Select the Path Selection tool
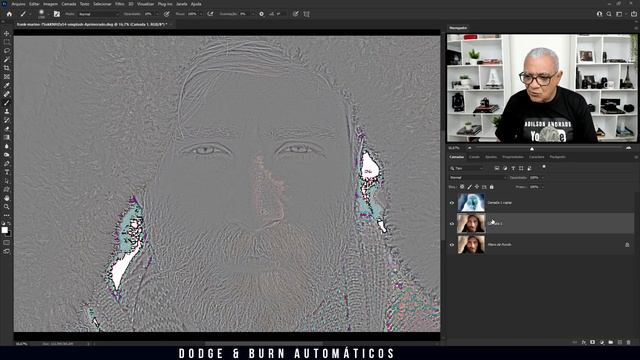The width and height of the screenshot is (640, 360). 7,181
